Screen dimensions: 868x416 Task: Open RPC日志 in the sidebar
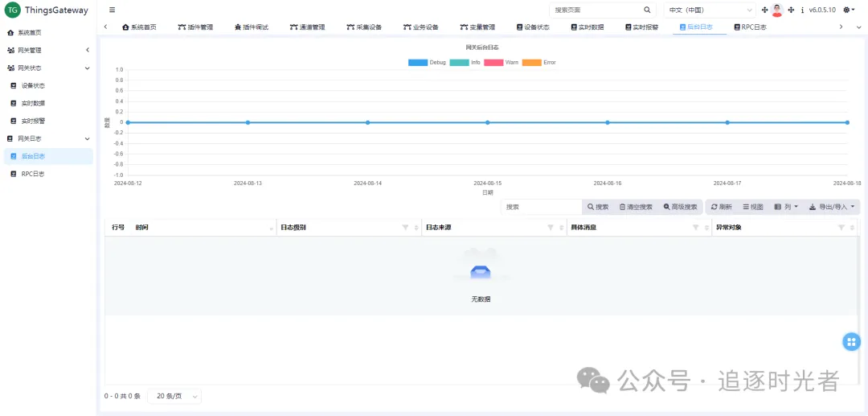click(x=47, y=173)
